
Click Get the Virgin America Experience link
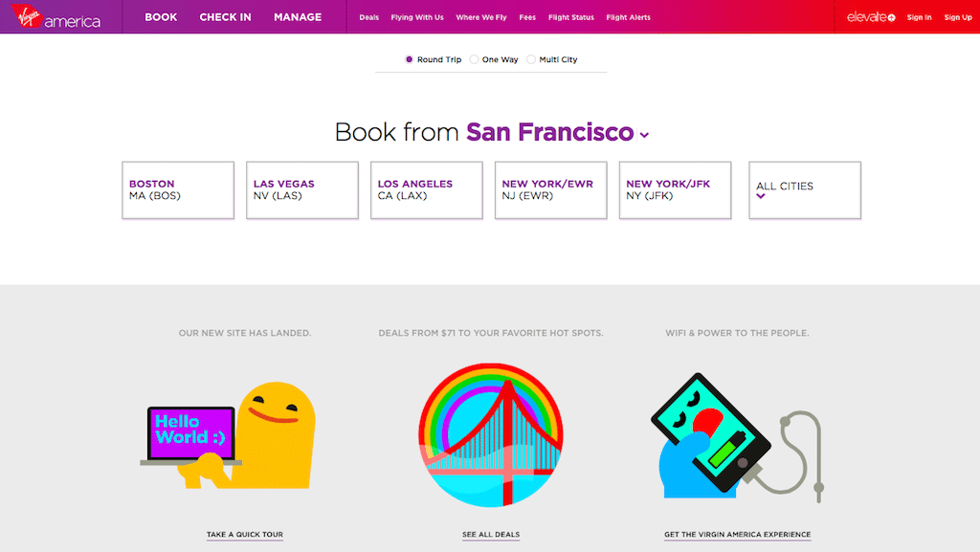click(x=738, y=535)
